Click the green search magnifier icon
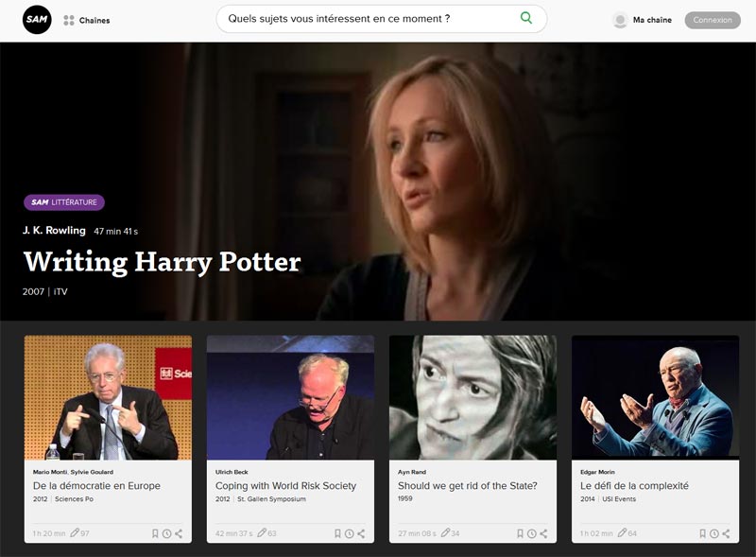Image resolution: width=756 pixels, height=557 pixels. coord(526,18)
